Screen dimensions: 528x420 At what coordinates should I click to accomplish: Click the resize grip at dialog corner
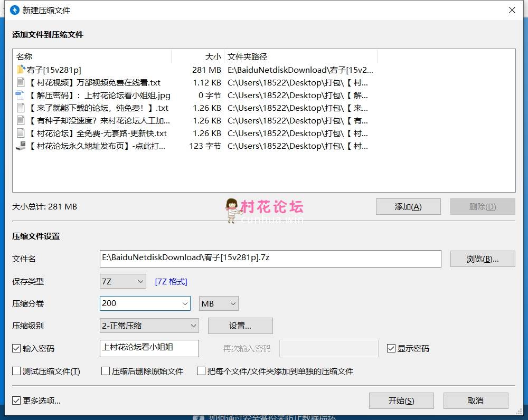coord(519,411)
